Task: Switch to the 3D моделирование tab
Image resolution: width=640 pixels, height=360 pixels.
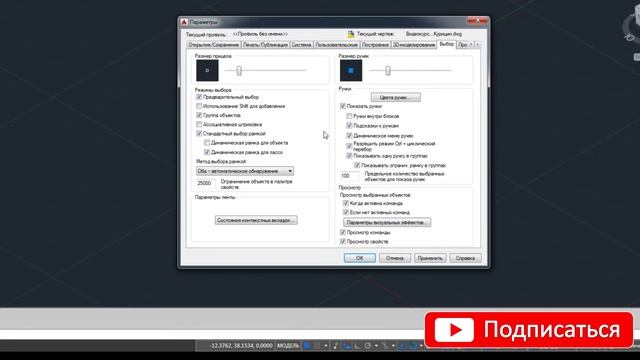Action: click(x=413, y=45)
